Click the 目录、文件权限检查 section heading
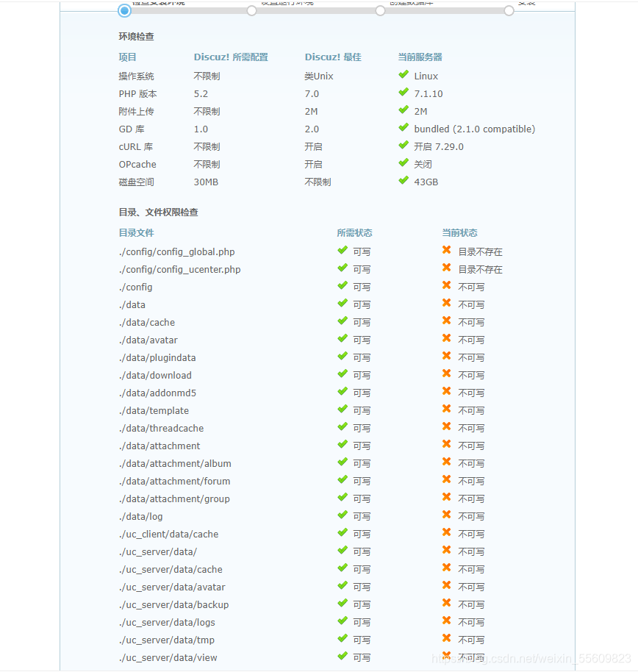 (159, 212)
